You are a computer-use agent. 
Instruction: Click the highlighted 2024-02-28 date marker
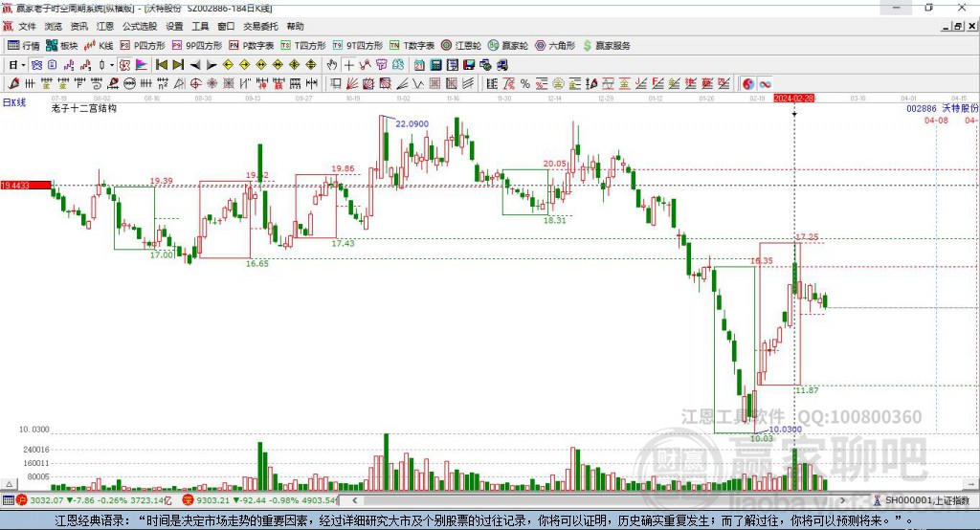(793, 99)
